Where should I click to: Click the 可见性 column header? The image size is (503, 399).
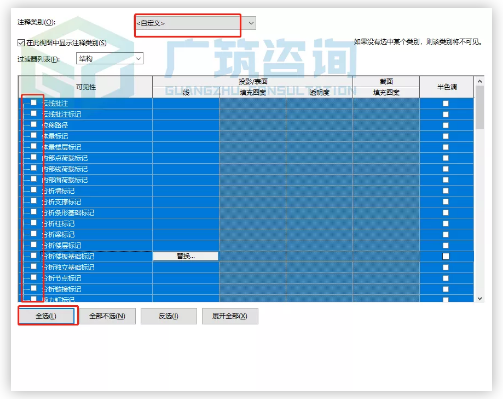[86, 87]
